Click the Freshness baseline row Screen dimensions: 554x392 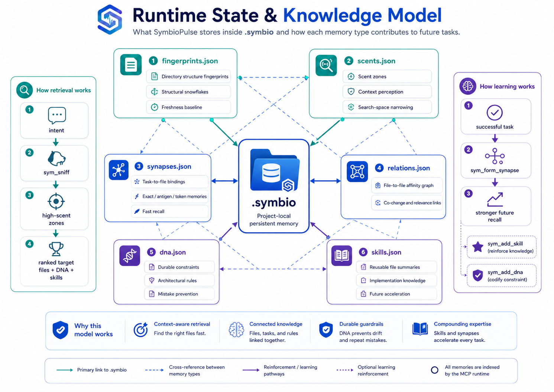pos(188,107)
